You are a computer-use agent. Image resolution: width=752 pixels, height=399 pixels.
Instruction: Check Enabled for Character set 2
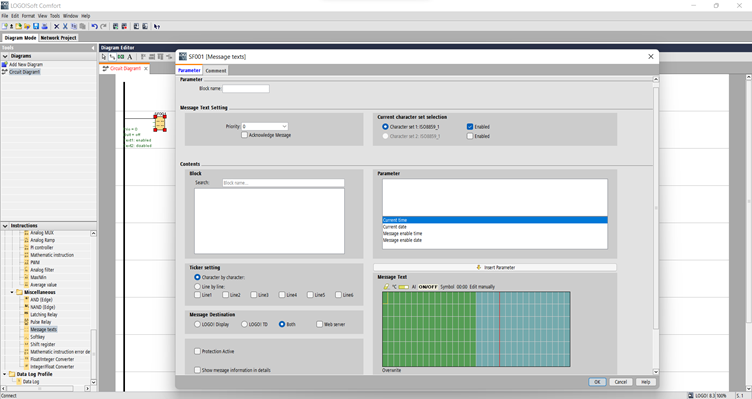click(x=470, y=136)
